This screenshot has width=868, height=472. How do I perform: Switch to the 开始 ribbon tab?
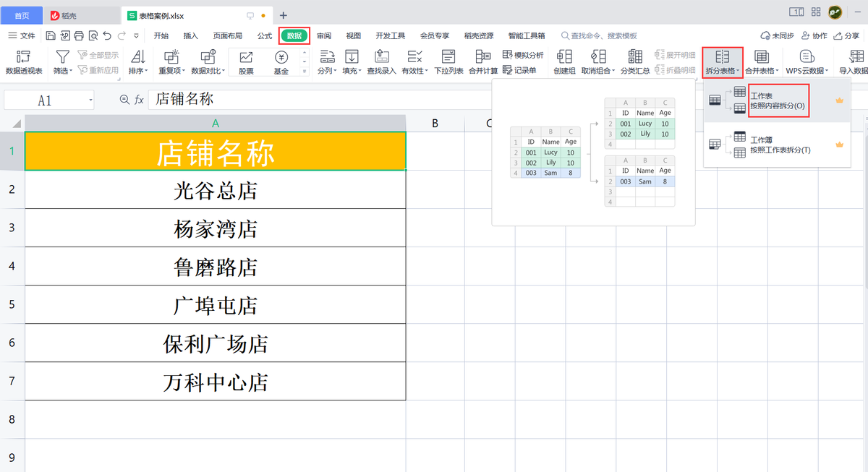pyautogui.click(x=161, y=35)
